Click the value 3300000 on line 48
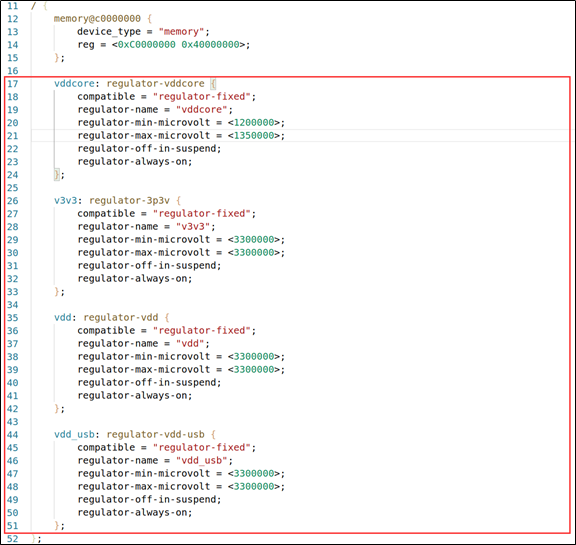The width and height of the screenshot is (576, 545). [x=254, y=487]
